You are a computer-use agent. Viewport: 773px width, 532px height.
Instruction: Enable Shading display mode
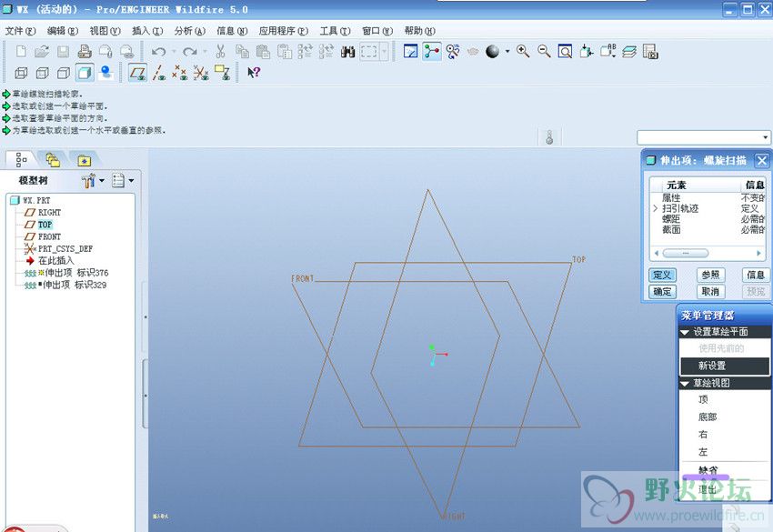point(85,73)
